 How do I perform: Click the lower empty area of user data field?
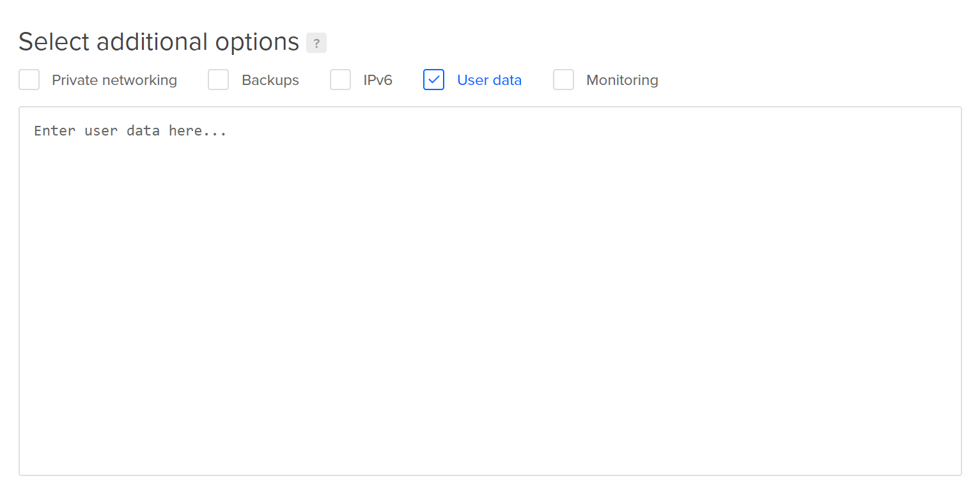(x=490, y=415)
